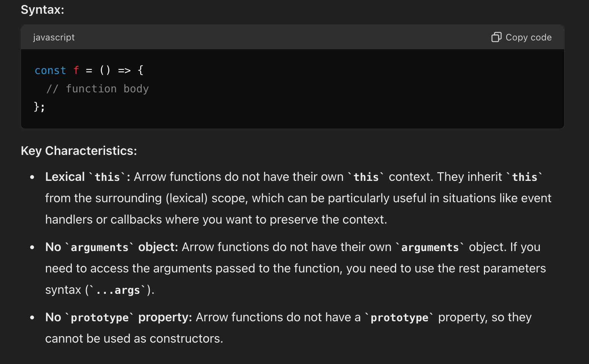Click the Syntax heading
Image resolution: width=589 pixels, height=364 pixels.
42,10
